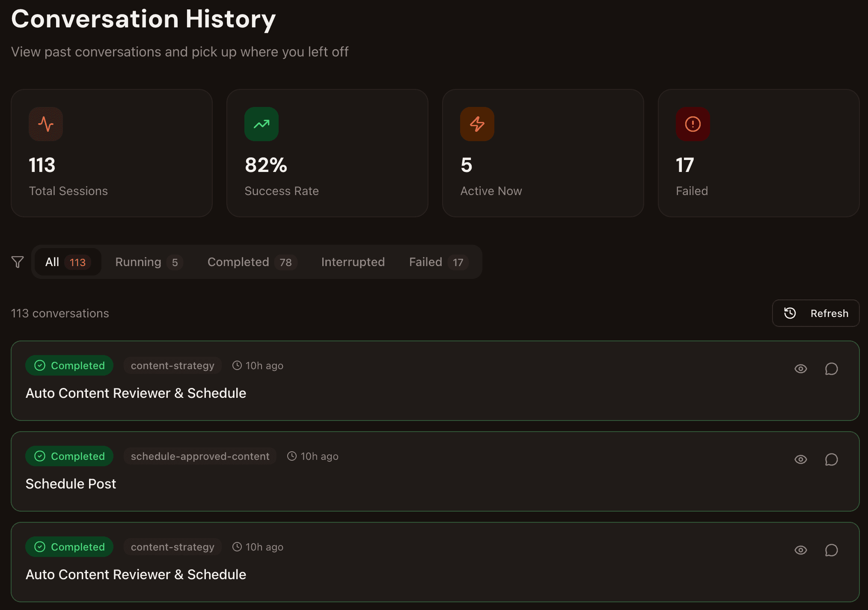Click the 113 Total Sessions stat card
Image resolution: width=868 pixels, height=610 pixels.
point(112,153)
